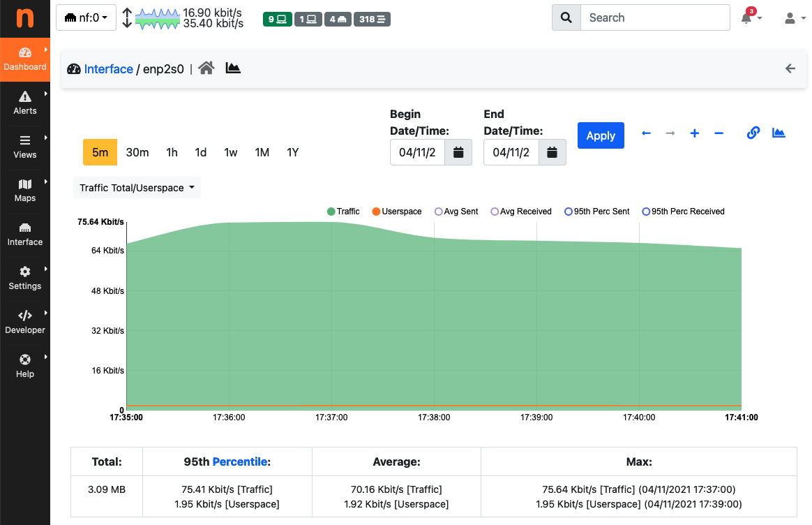Viewport: 812px width, 525px height.
Task: Click the End Date/Time input field
Action: pyautogui.click(x=511, y=152)
